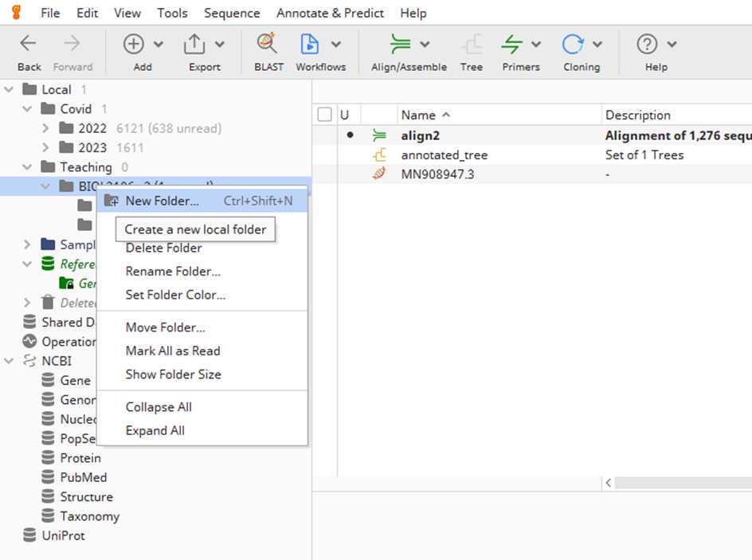This screenshot has height=560, width=752.
Task: Open the Annotate & Predict menu
Action: click(330, 13)
